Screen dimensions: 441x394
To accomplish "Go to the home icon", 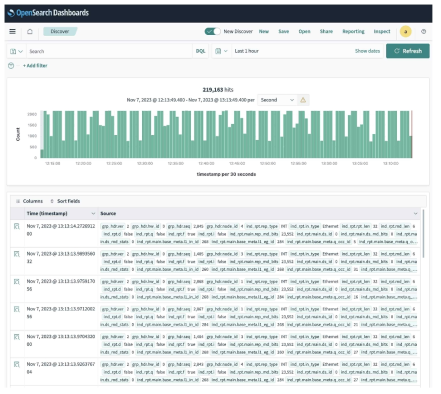I will (x=30, y=31).
